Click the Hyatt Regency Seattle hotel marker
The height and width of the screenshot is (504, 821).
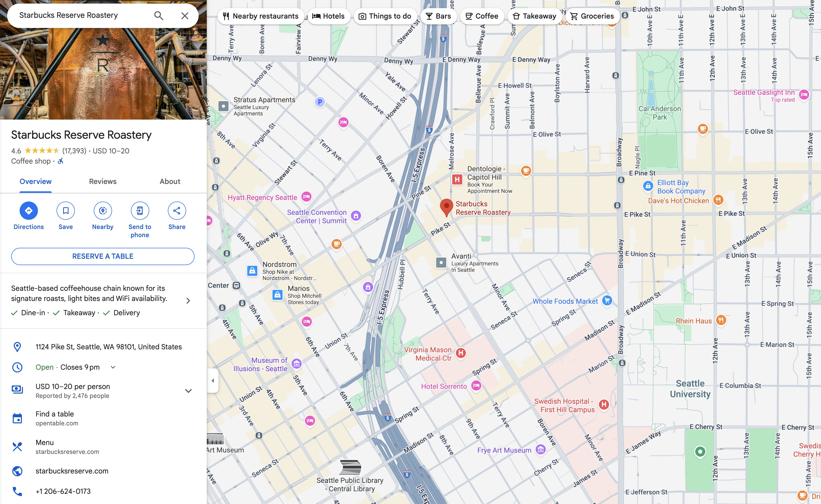[306, 197]
